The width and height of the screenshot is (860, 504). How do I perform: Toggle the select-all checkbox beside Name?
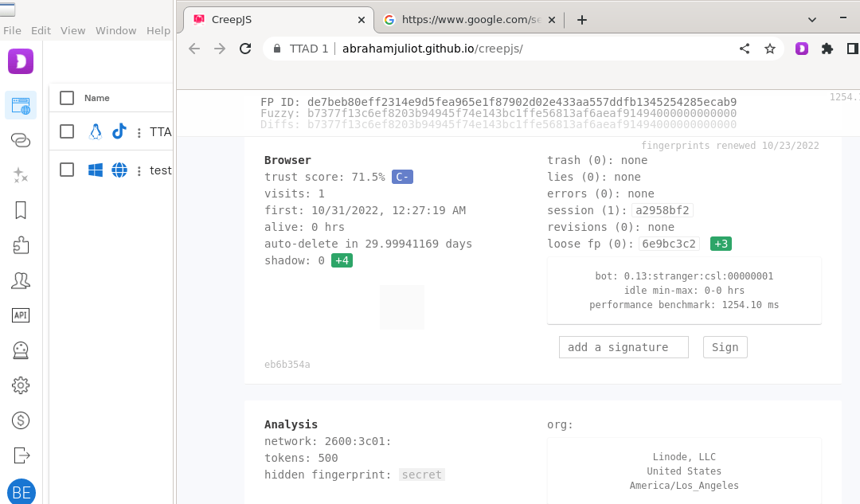67,98
